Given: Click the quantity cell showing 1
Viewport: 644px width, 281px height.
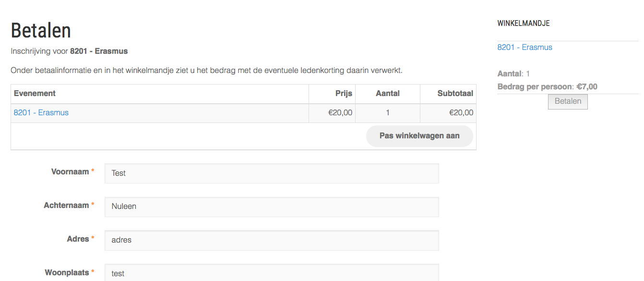Looking at the screenshot, I should point(387,113).
